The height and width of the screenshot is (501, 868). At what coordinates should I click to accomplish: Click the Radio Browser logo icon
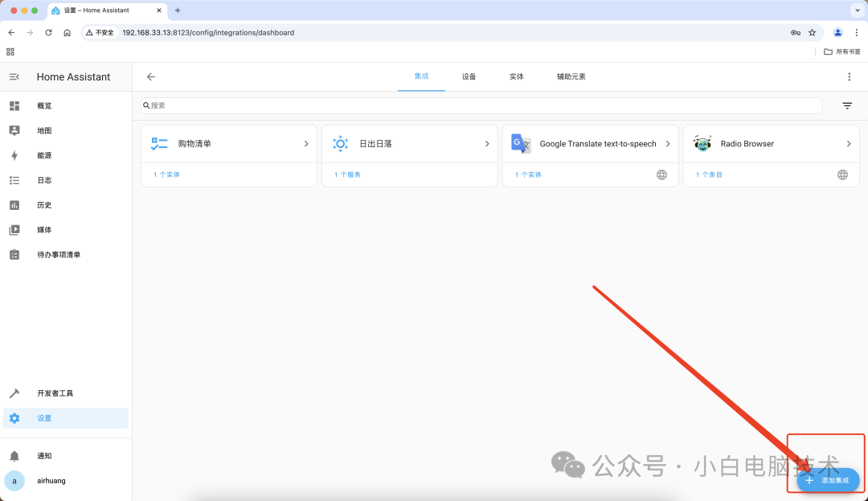(x=702, y=144)
